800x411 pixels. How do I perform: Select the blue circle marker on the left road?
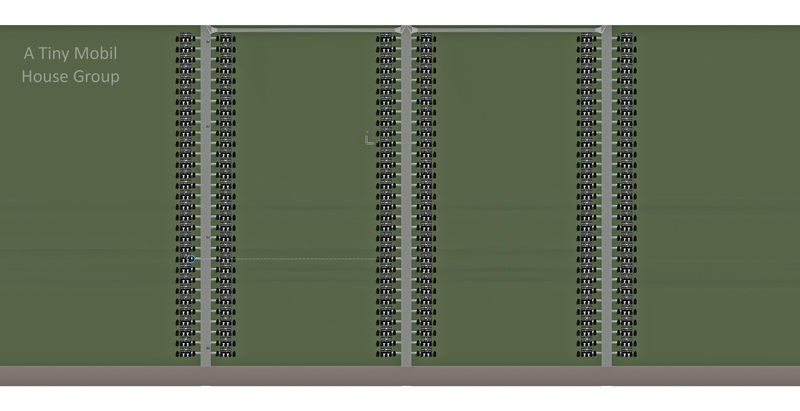point(190,259)
